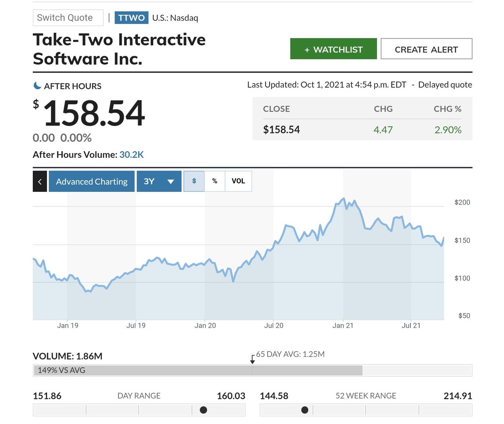
Task: Collapse chart with left chevron button
Action: pos(40,181)
